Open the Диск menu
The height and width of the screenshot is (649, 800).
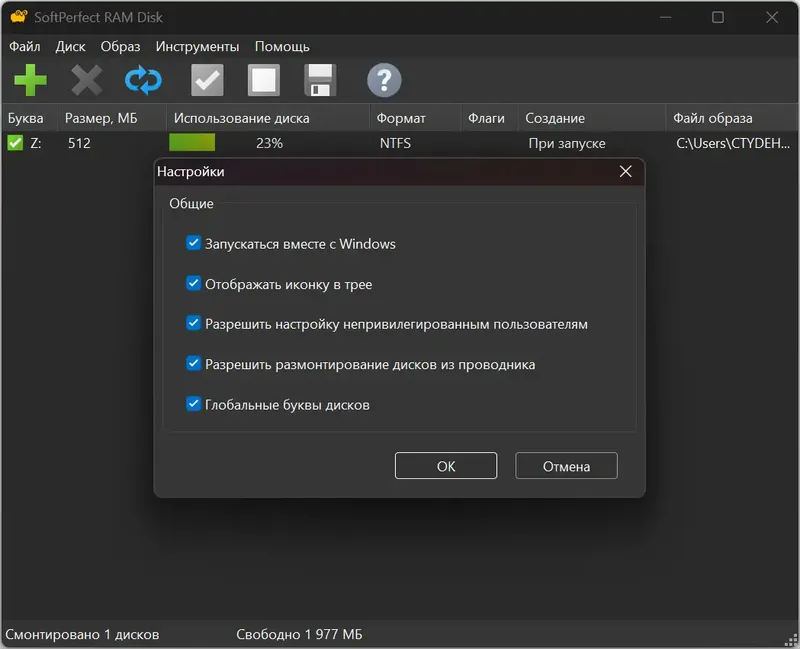point(70,46)
